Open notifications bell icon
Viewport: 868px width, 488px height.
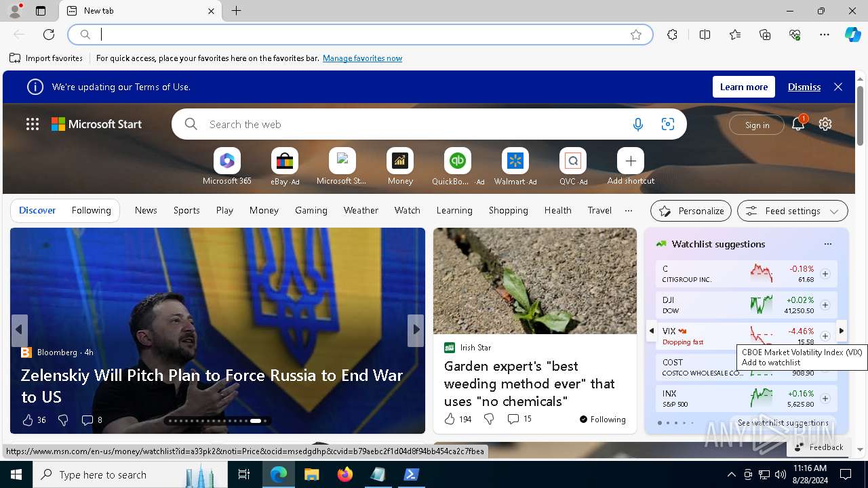[799, 123]
